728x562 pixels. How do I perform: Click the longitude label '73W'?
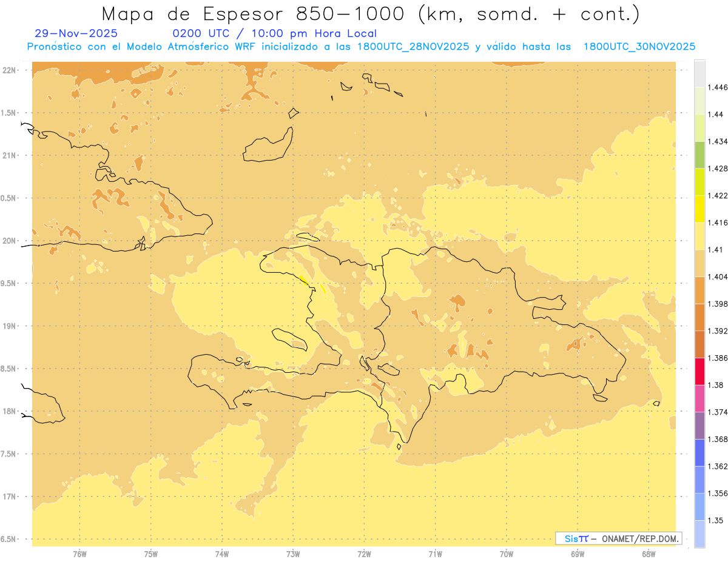pos(293,554)
